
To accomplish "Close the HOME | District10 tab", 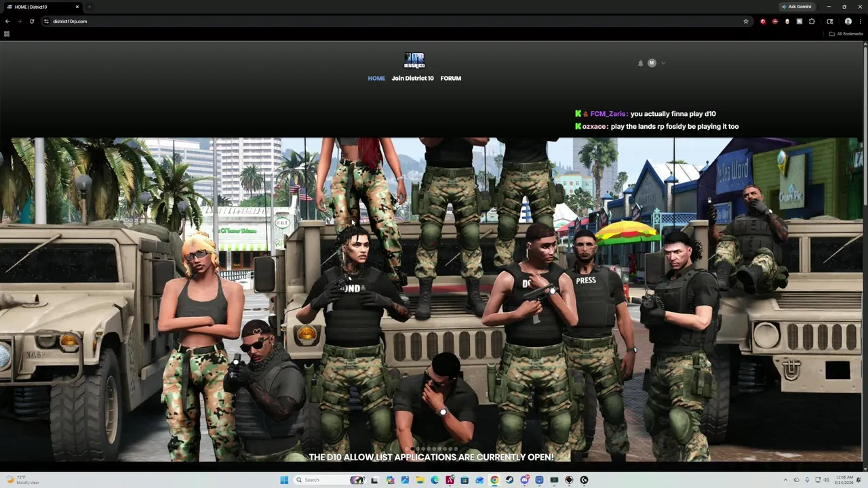I will click(x=77, y=7).
